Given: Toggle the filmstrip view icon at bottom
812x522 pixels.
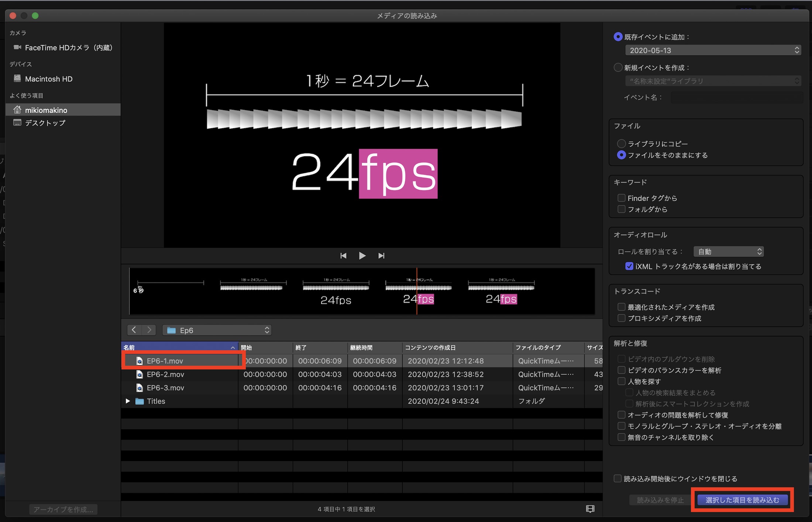Looking at the screenshot, I should (590, 509).
